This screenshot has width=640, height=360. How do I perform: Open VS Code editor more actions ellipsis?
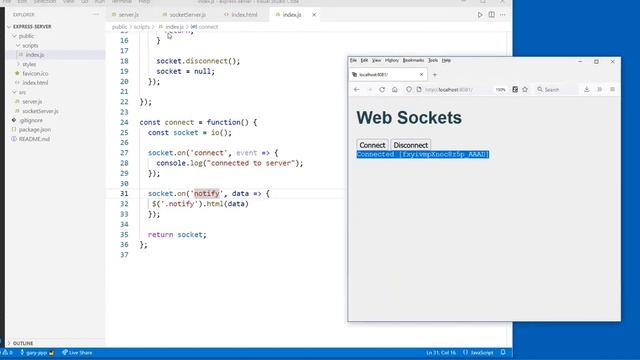click(x=503, y=15)
